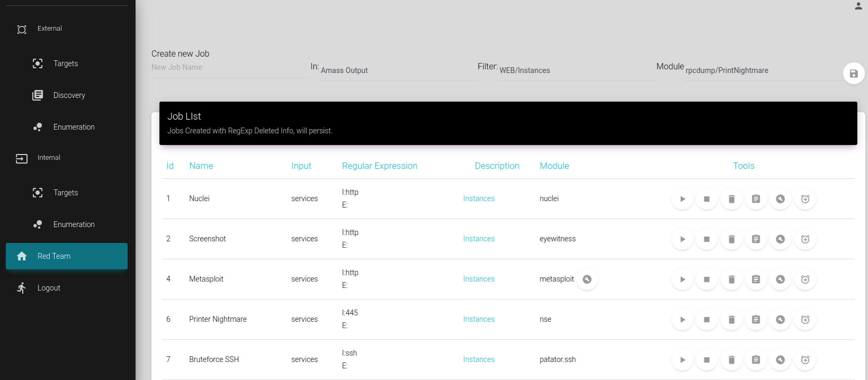868x380 pixels.
Task: Run the Bruteforce SSH job
Action: click(682, 360)
